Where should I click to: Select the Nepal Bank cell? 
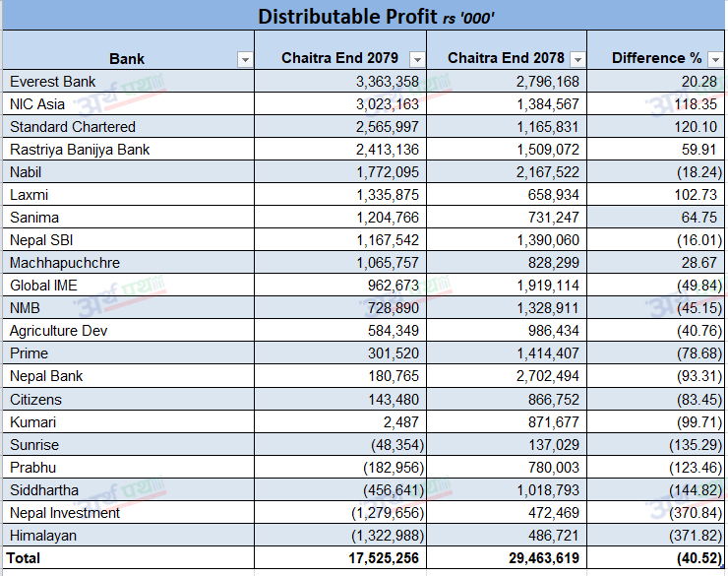coord(129,376)
